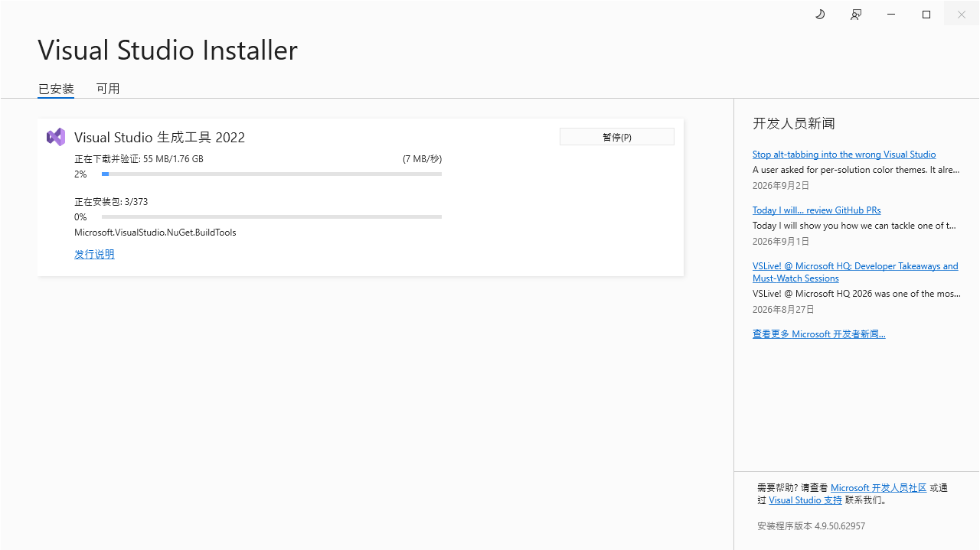
Task: Click the 开发人员新闻 heading
Action: (x=793, y=123)
